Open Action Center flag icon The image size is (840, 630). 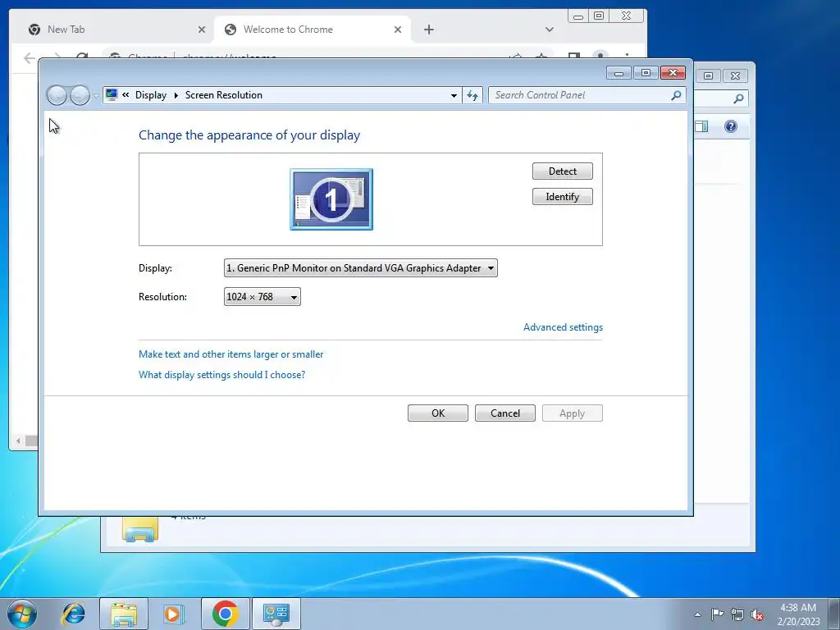(717, 614)
